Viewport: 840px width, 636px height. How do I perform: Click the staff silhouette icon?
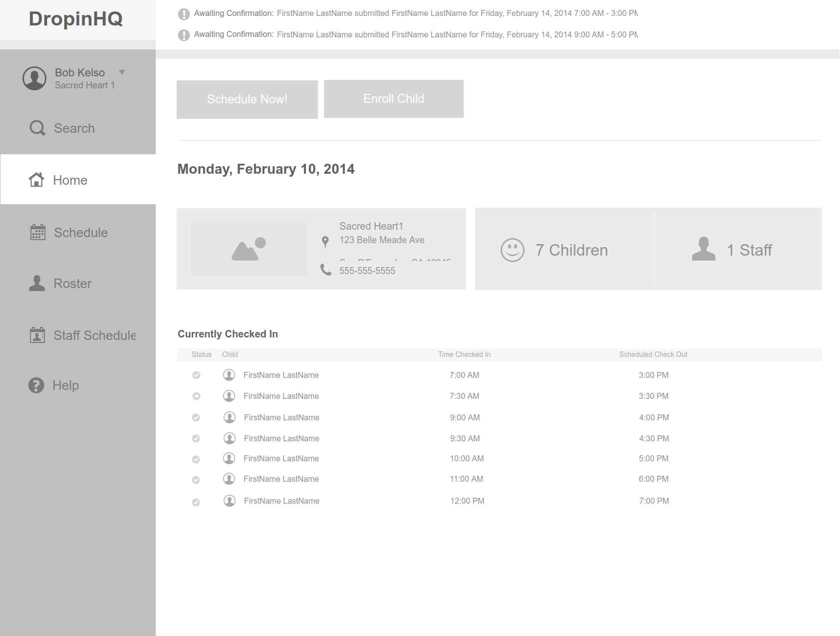(x=704, y=249)
